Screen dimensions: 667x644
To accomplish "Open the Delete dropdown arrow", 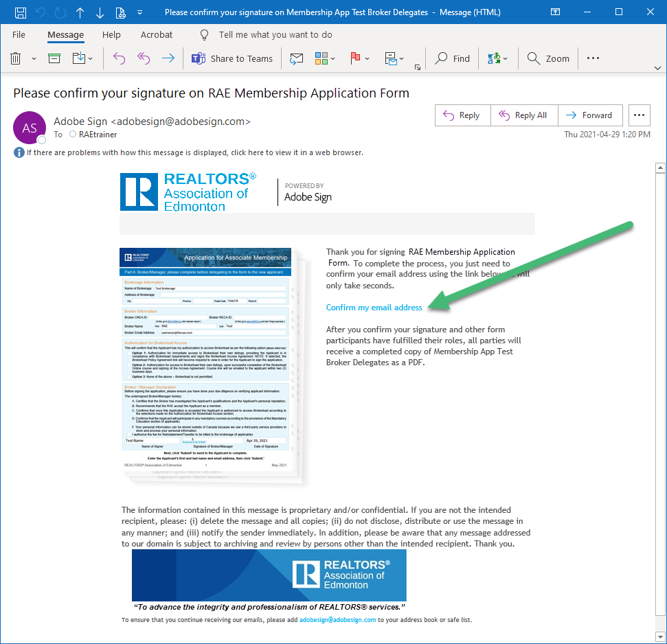I will (x=34, y=58).
